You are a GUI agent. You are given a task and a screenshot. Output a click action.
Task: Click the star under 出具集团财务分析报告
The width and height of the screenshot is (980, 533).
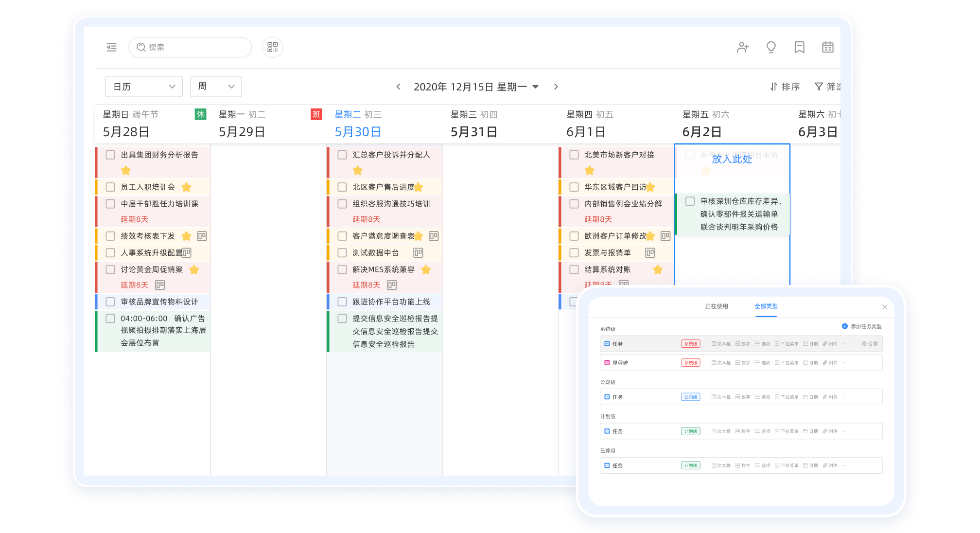[x=126, y=171]
